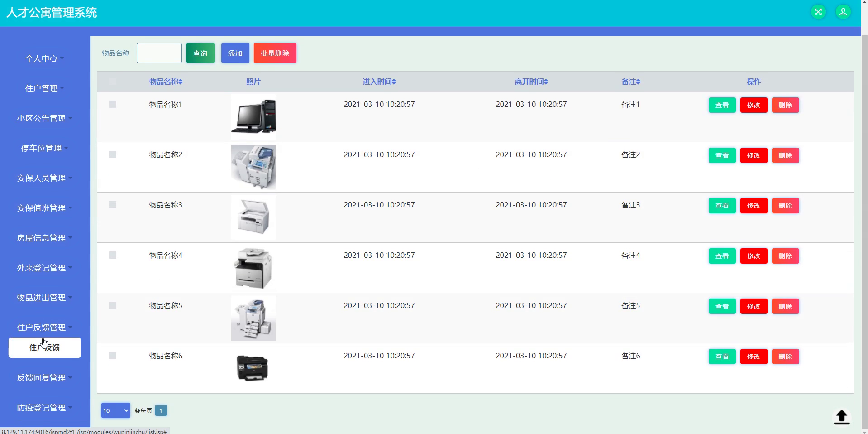The height and width of the screenshot is (434, 868).
Task: Toggle the select-all checkbox in table header
Action: click(113, 82)
